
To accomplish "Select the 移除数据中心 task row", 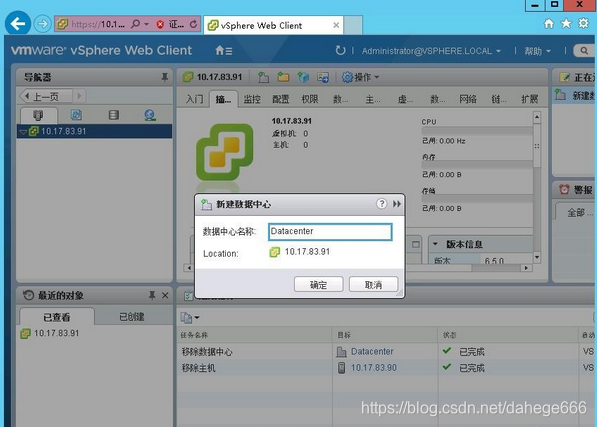I will click(x=386, y=352).
